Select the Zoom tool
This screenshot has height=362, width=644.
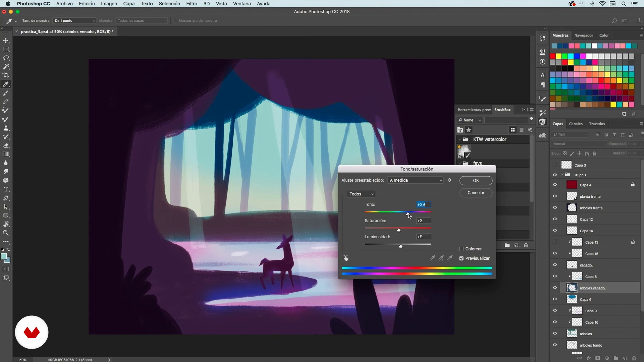[6, 233]
